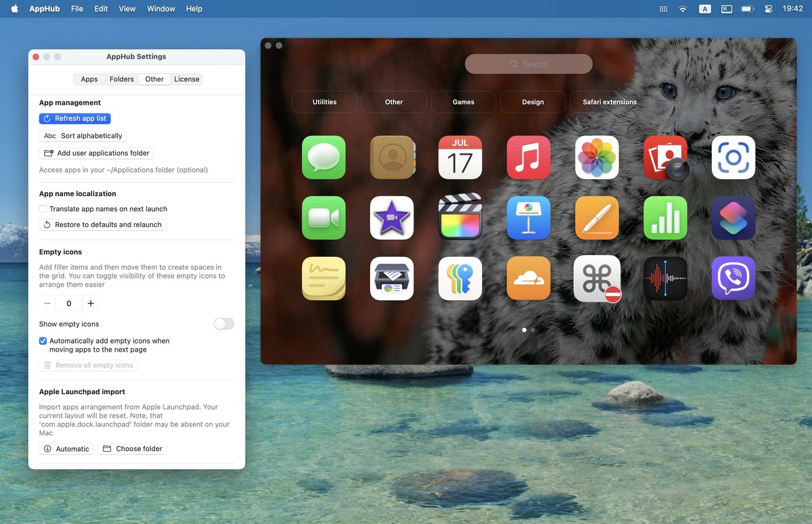Select the Voice Memos icon
This screenshot has height=524, width=812.
click(665, 279)
